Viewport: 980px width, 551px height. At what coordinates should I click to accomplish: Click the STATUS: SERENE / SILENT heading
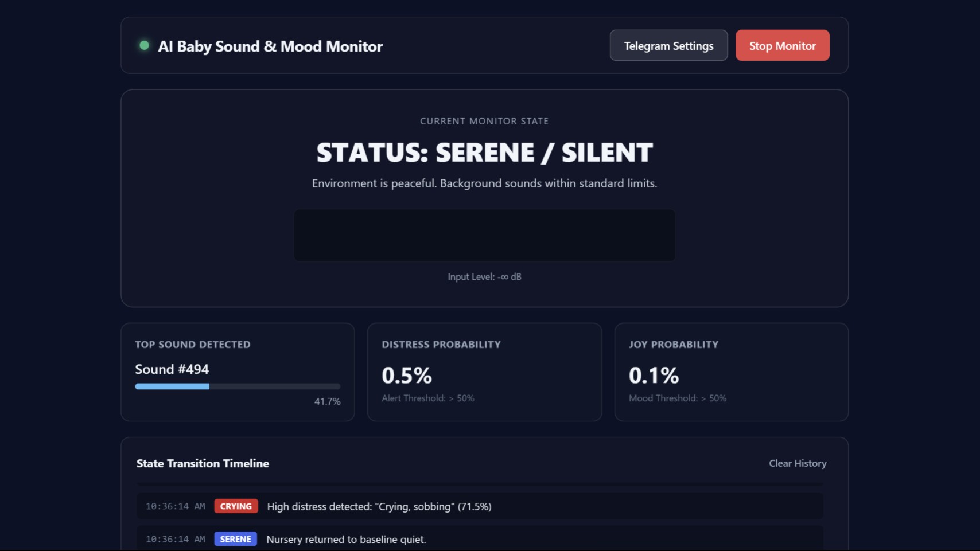[x=485, y=153]
